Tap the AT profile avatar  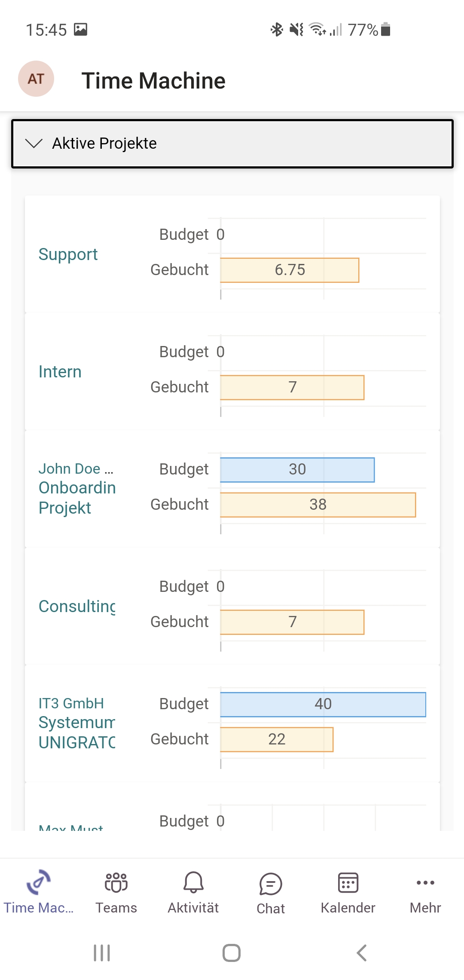click(36, 79)
